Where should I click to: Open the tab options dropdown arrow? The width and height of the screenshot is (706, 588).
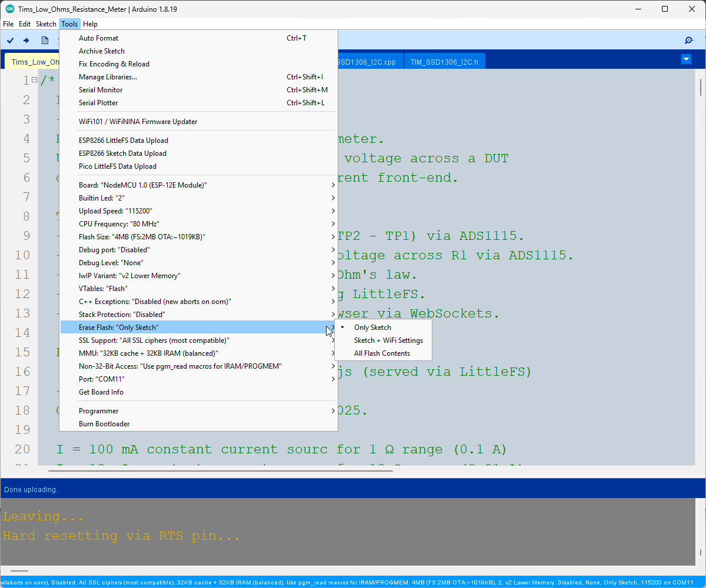pyautogui.click(x=686, y=59)
